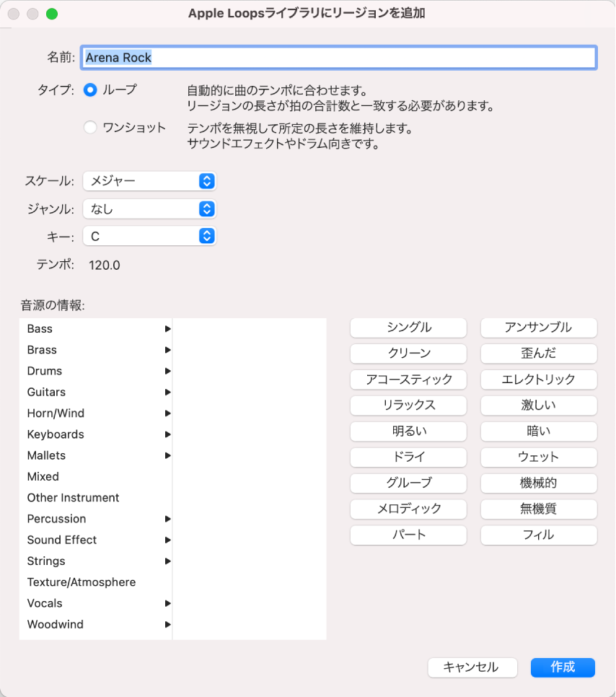Expand the Strings instrument category
This screenshot has width=616, height=697.
click(95, 561)
